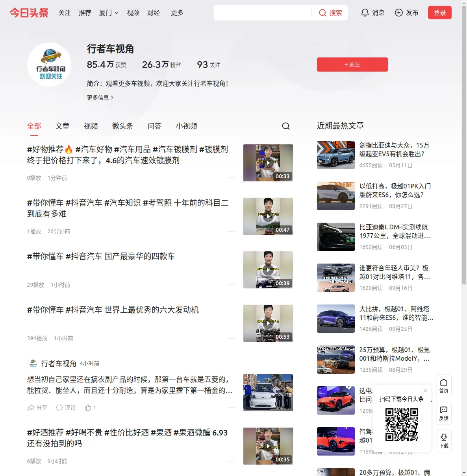Close the 扫码下载今日头条 popup

[425, 391]
